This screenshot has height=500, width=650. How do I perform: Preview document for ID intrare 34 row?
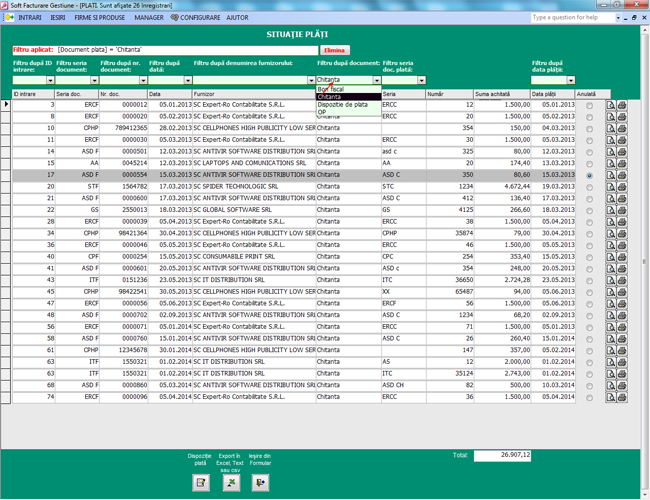[611, 233]
